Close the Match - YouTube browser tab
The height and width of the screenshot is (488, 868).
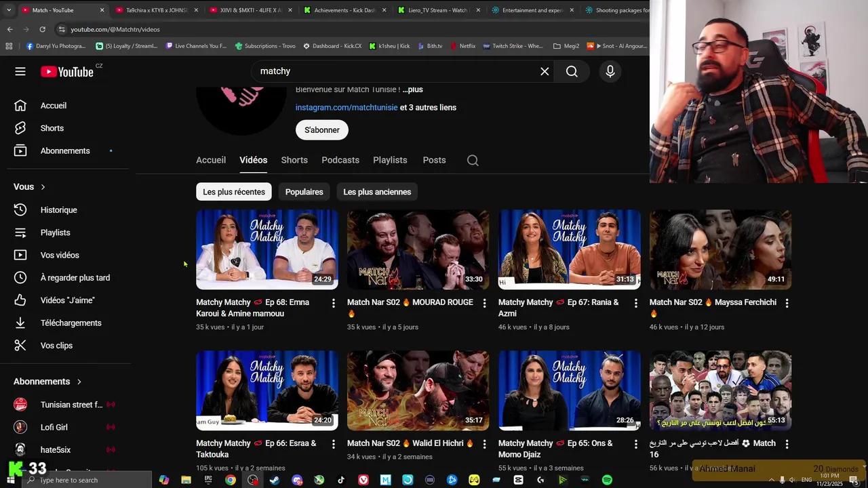(102, 10)
